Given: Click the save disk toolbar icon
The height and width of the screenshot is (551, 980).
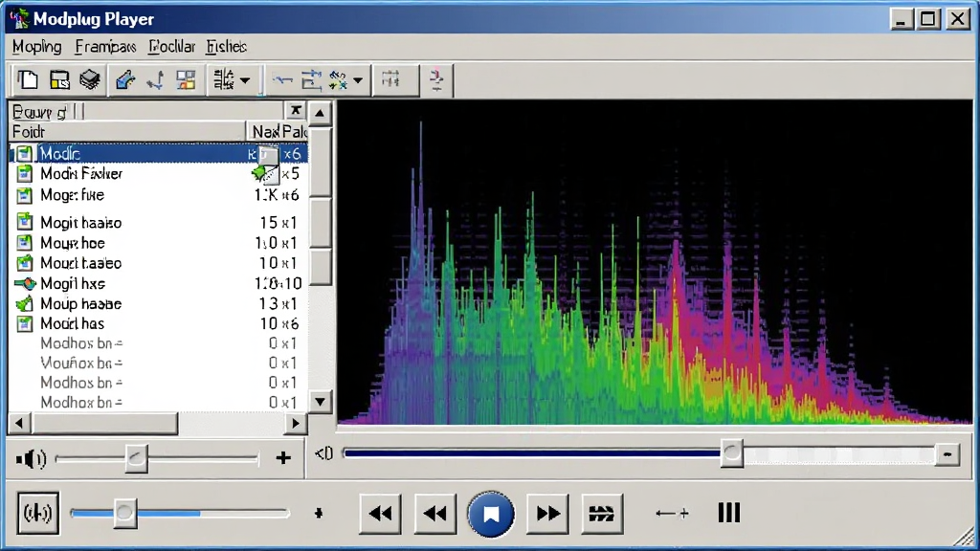Looking at the screenshot, I should 59,80.
